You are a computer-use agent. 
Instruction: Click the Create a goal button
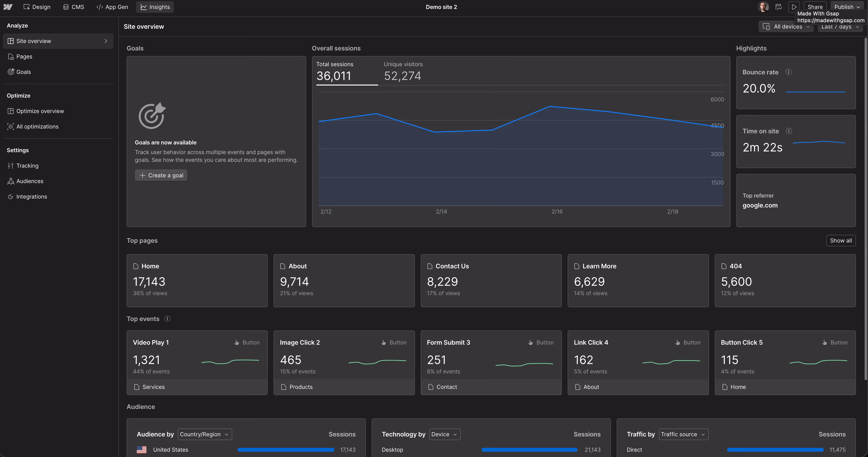point(161,175)
